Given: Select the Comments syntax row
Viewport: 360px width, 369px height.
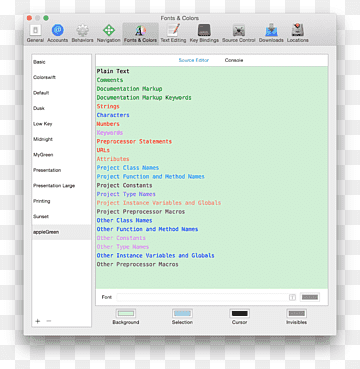Looking at the screenshot, I should pyautogui.click(x=212, y=80).
